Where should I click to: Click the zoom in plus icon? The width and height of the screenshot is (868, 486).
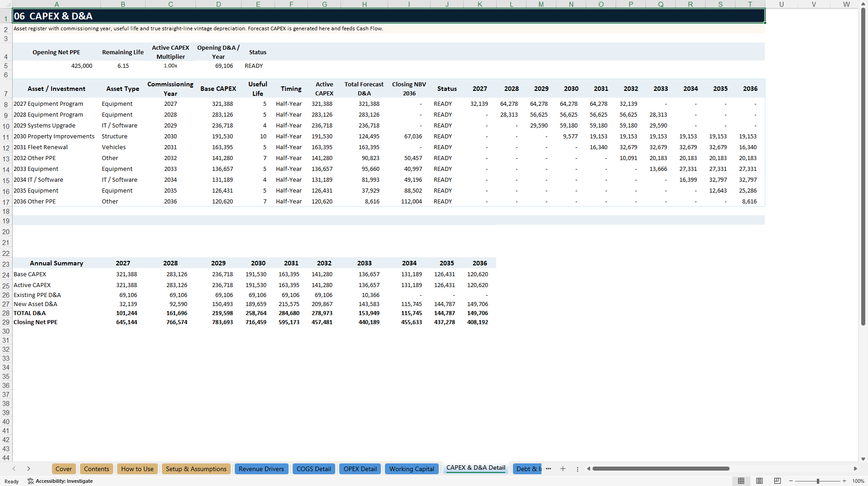pos(844,481)
